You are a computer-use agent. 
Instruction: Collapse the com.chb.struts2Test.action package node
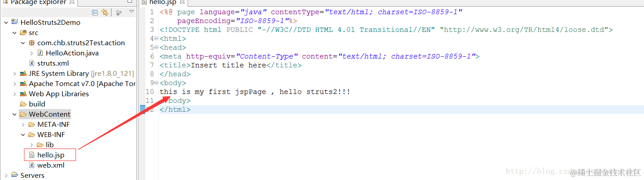pyautogui.click(x=23, y=43)
